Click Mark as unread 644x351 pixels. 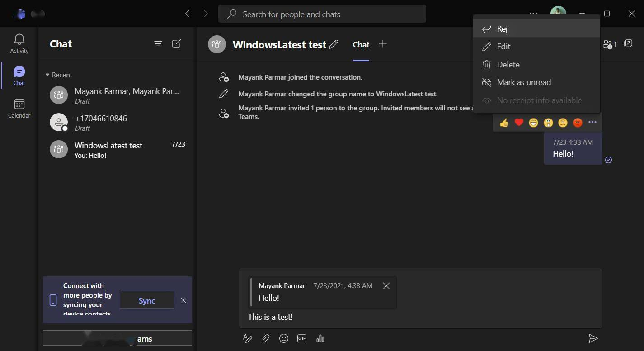(523, 82)
